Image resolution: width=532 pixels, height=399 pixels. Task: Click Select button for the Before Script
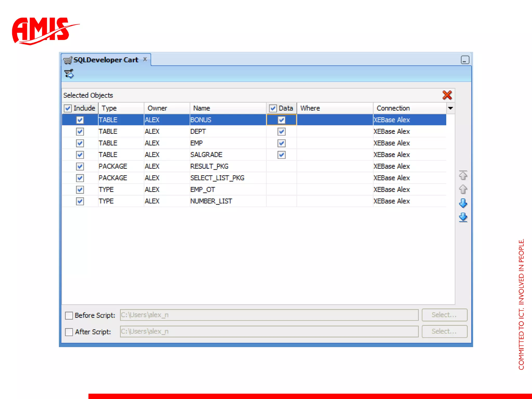(x=444, y=315)
